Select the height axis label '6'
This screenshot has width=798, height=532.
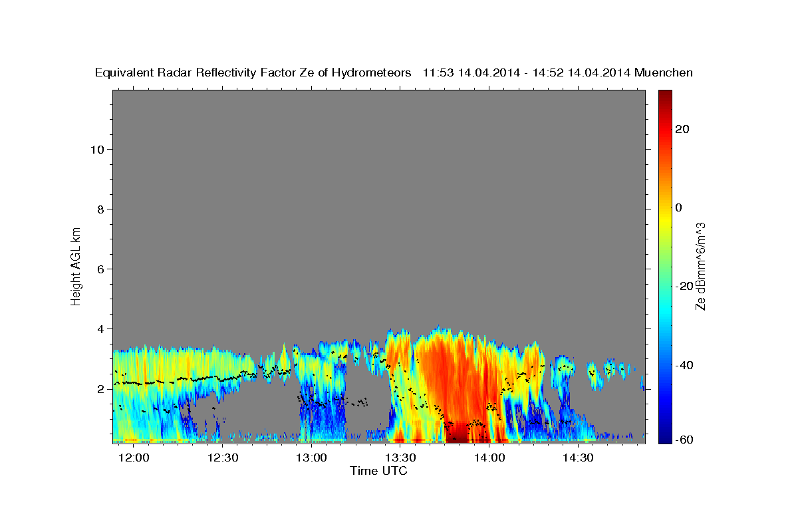click(101, 269)
